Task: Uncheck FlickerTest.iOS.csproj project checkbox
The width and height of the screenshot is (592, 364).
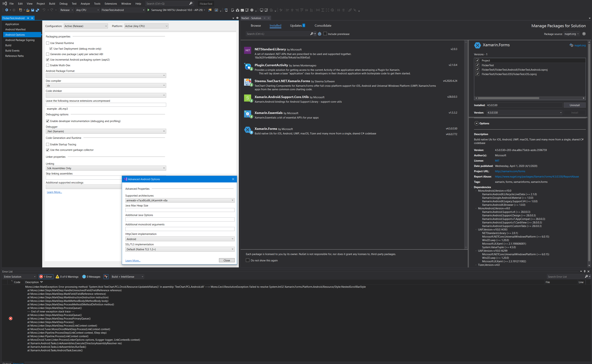Action: click(477, 74)
